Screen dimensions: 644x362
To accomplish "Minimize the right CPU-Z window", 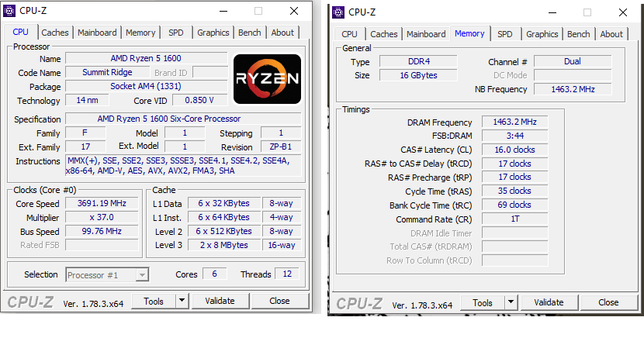I will (x=552, y=12).
